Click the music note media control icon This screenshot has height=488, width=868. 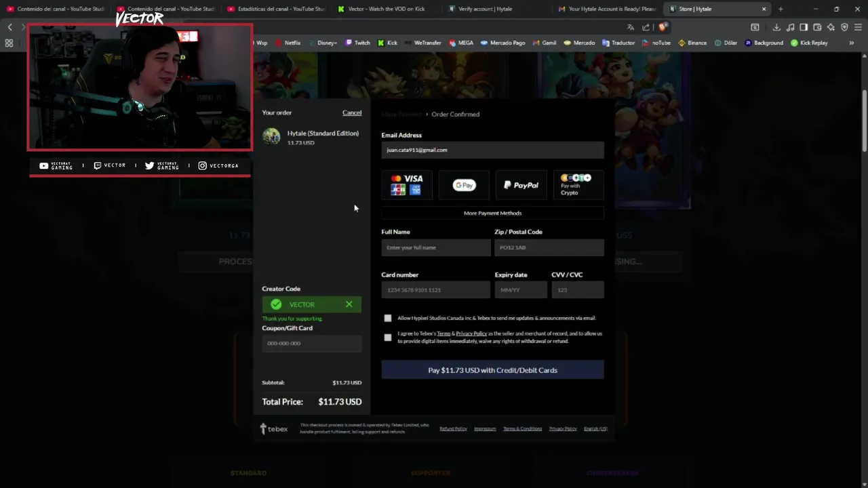click(790, 27)
